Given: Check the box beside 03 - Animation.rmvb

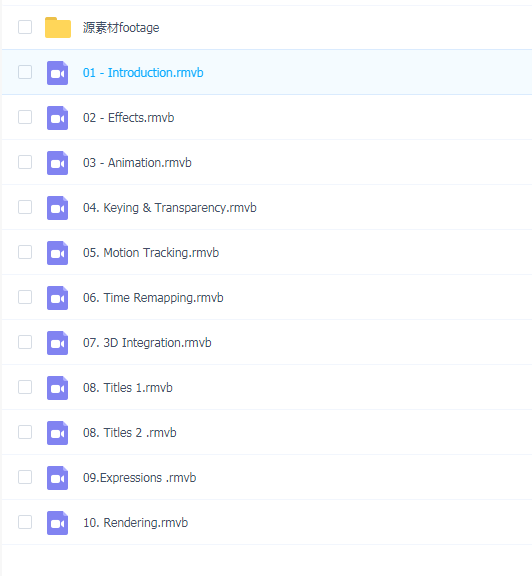Looking at the screenshot, I should click(x=25, y=162).
